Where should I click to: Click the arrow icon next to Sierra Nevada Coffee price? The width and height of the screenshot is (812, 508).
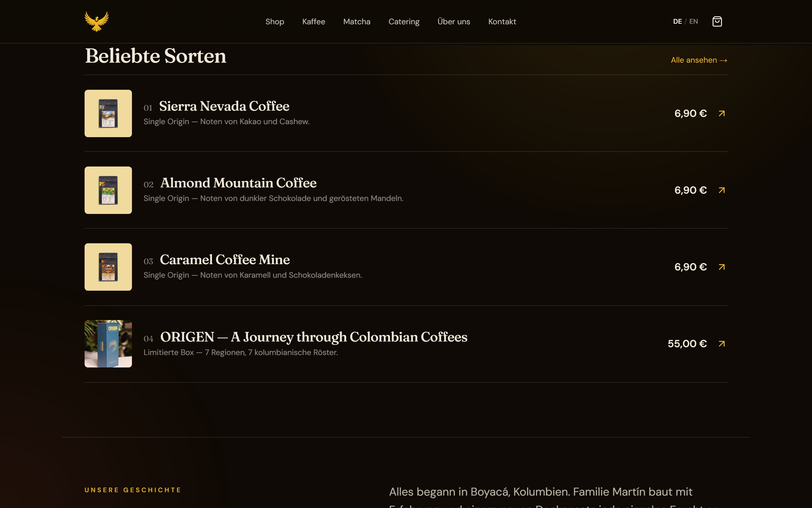722,113
